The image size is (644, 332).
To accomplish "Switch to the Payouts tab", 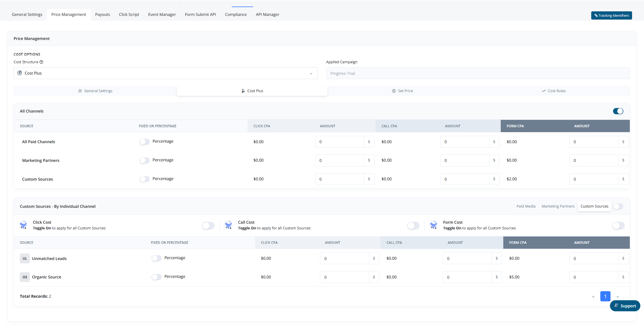I will (x=102, y=14).
